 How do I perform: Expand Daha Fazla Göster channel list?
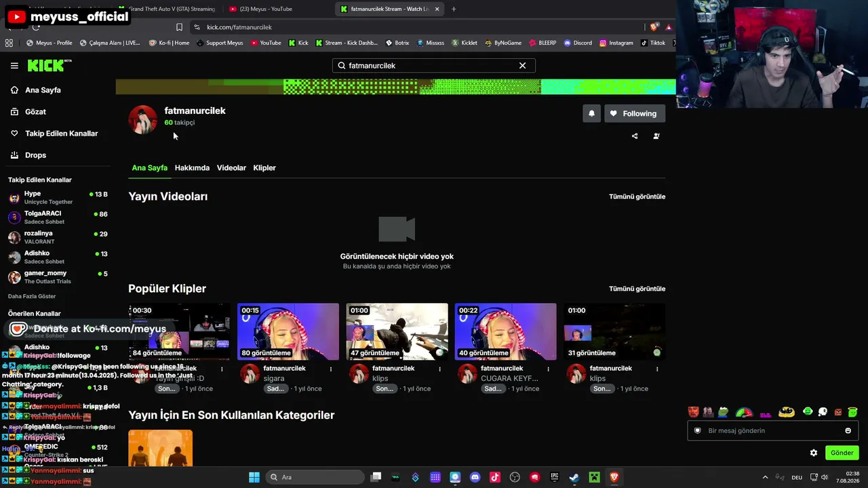pos(32,296)
